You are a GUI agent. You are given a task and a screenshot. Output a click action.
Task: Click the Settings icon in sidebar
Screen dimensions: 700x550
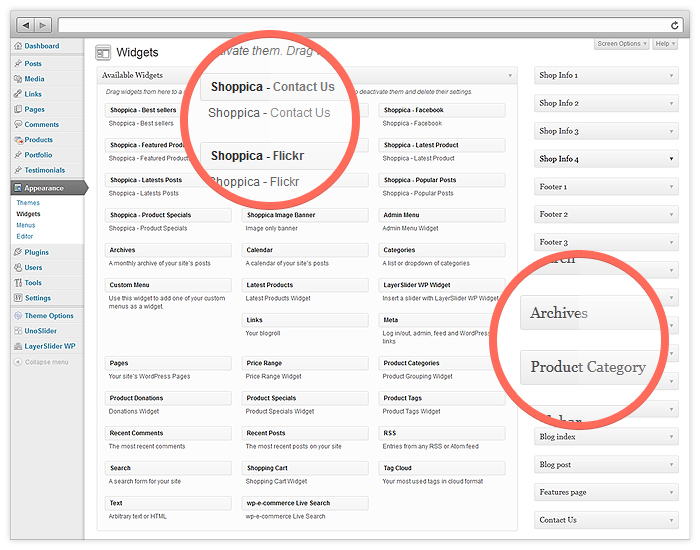point(18,298)
